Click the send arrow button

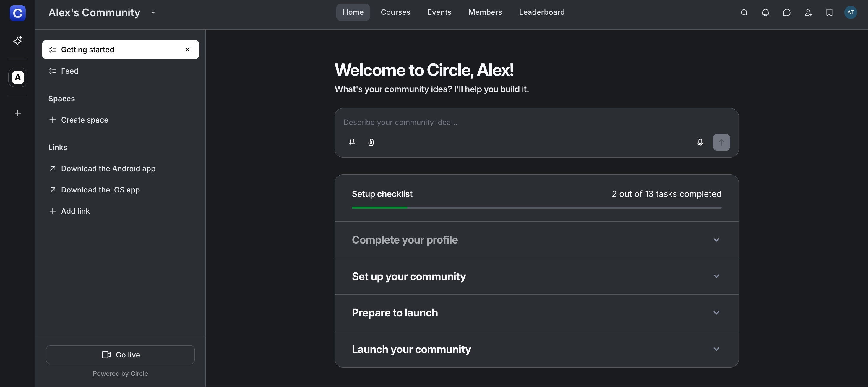click(x=721, y=142)
